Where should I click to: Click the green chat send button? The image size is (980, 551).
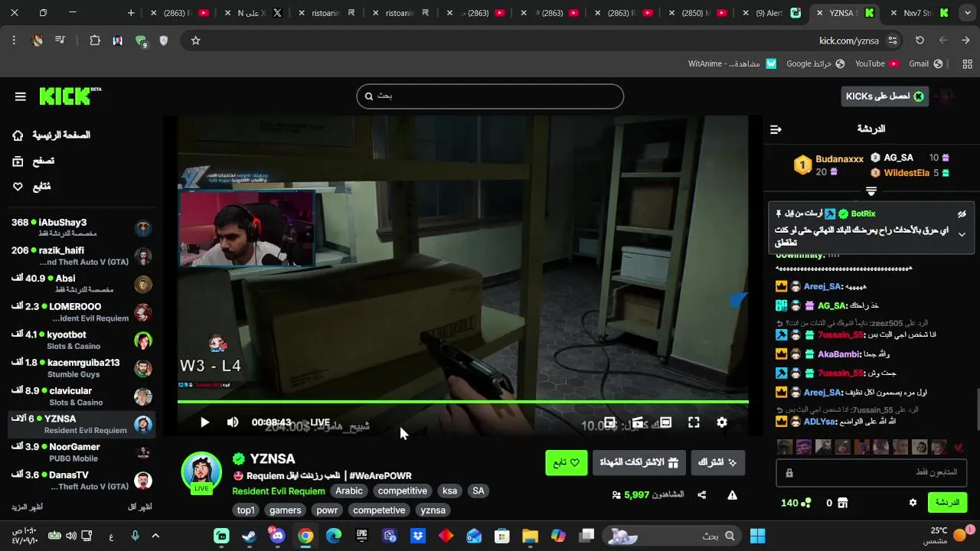(x=947, y=503)
